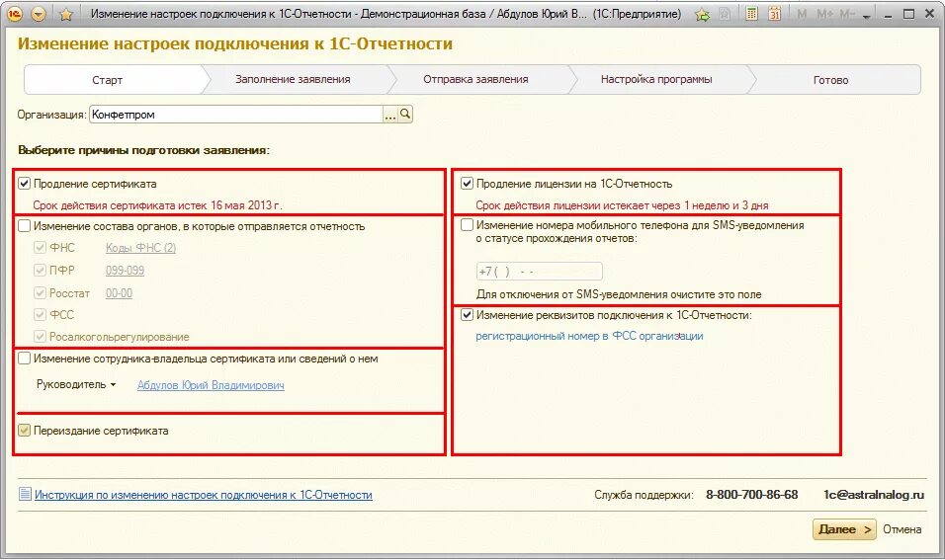The image size is (945, 560).
Task: Click the Отмена button
Action: click(x=902, y=529)
